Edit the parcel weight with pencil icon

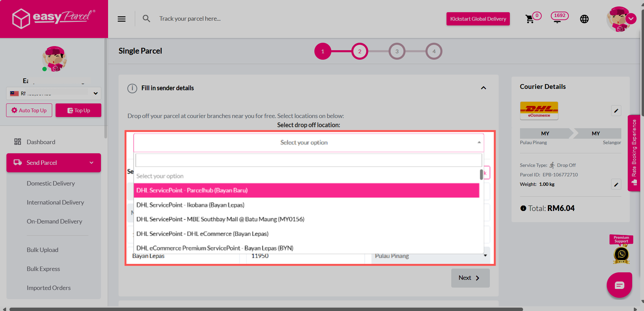616,184
